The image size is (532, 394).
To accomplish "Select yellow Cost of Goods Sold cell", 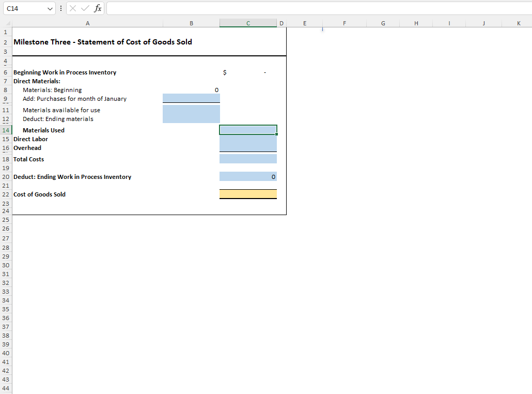I will click(x=248, y=194).
